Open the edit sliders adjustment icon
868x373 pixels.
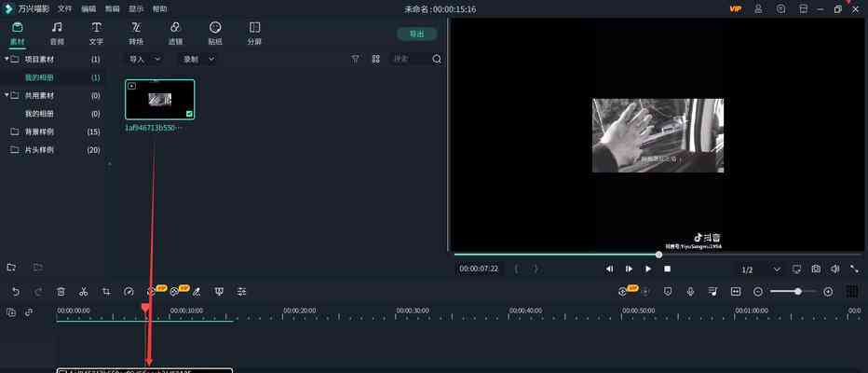[242, 292]
